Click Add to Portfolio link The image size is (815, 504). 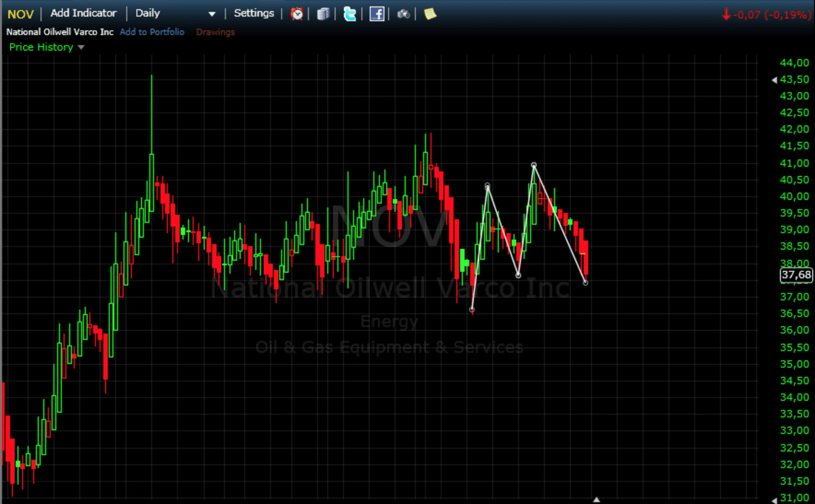click(x=152, y=32)
